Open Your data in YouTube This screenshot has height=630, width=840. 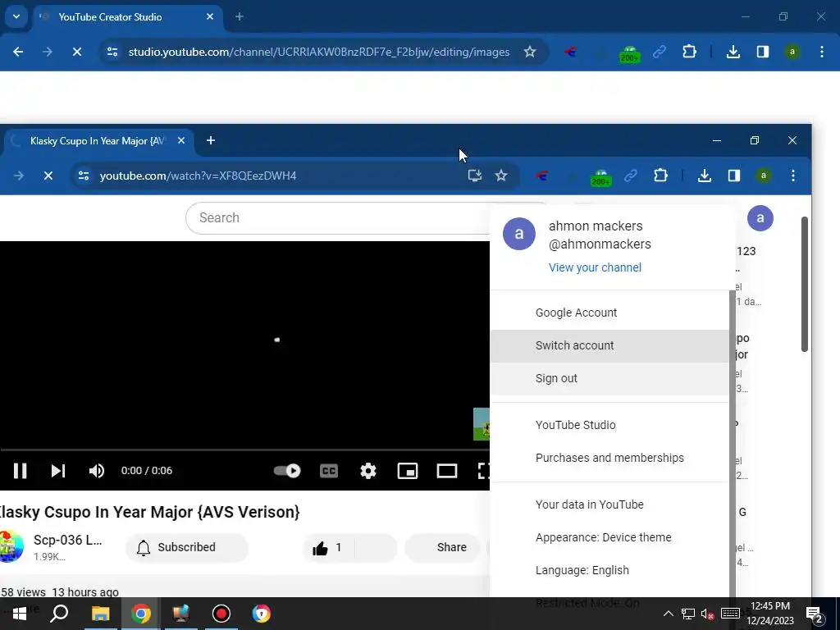(609, 504)
